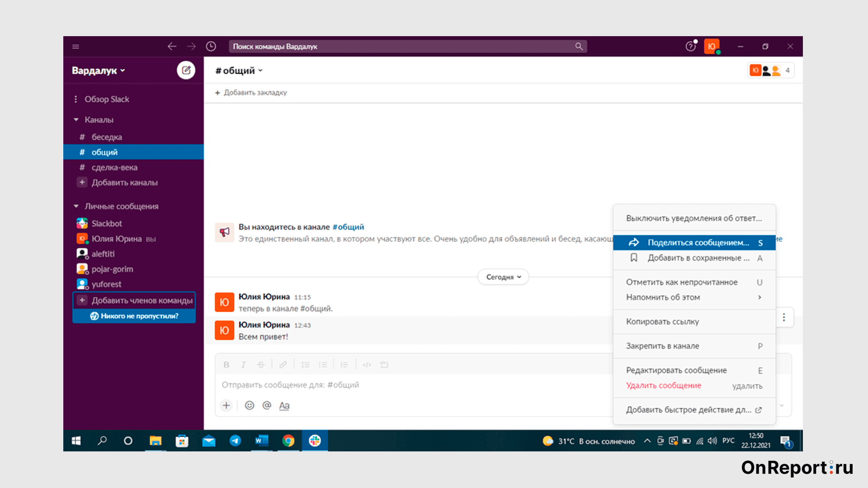This screenshot has width=868, height=488.
Task: Open the Сегодня date dropdown
Action: 503,277
